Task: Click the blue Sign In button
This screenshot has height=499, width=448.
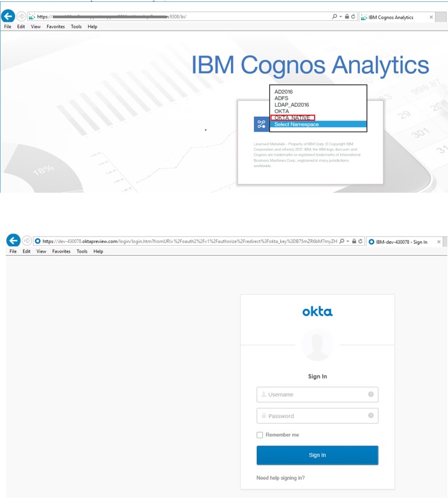Action: 317,455
